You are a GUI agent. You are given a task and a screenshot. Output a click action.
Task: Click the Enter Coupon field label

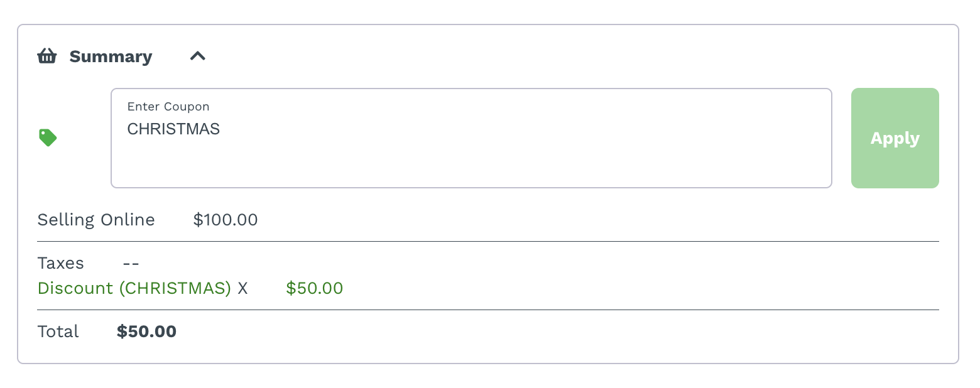168,107
